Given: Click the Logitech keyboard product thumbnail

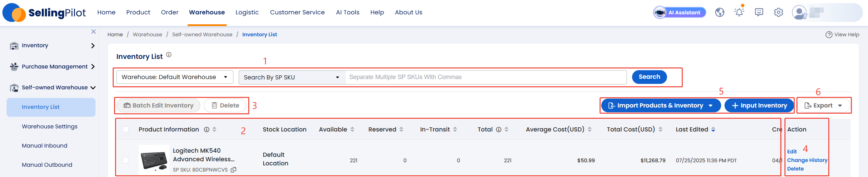Looking at the screenshot, I should point(154,160).
